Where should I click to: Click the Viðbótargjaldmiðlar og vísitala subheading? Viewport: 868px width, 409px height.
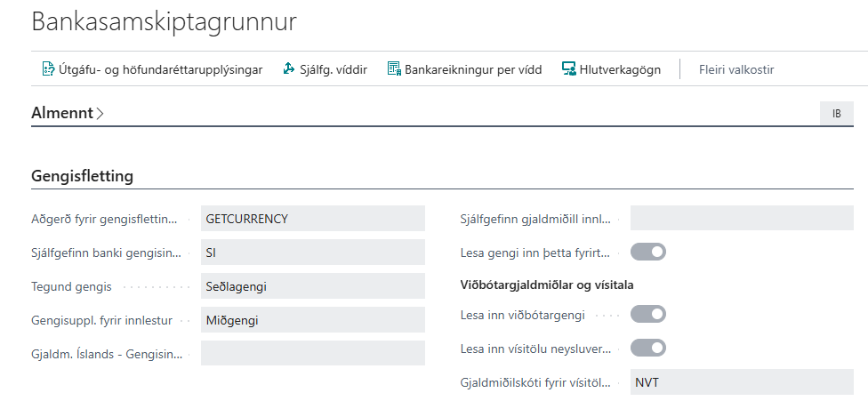(552, 285)
